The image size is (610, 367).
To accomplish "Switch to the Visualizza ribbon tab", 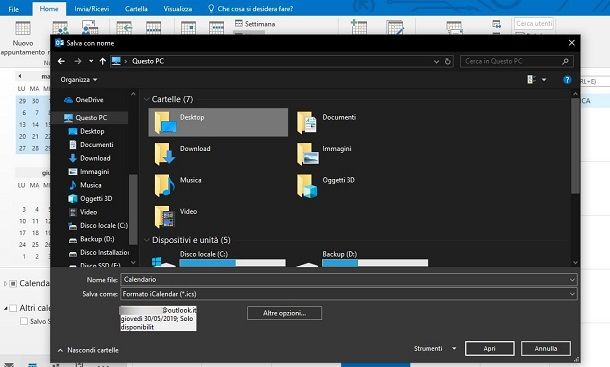I will point(178,9).
